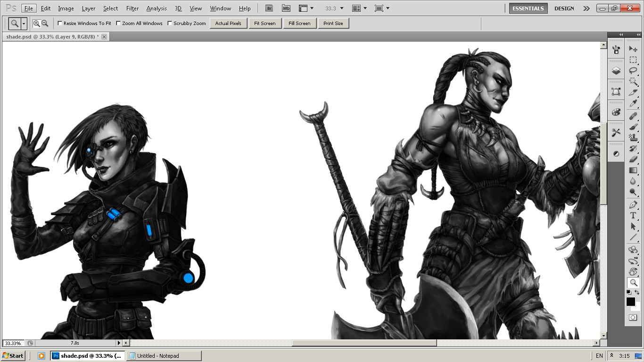Viewport: 644px width, 362px height.
Task: Swap foreground and background colors
Action: [x=637, y=292]
